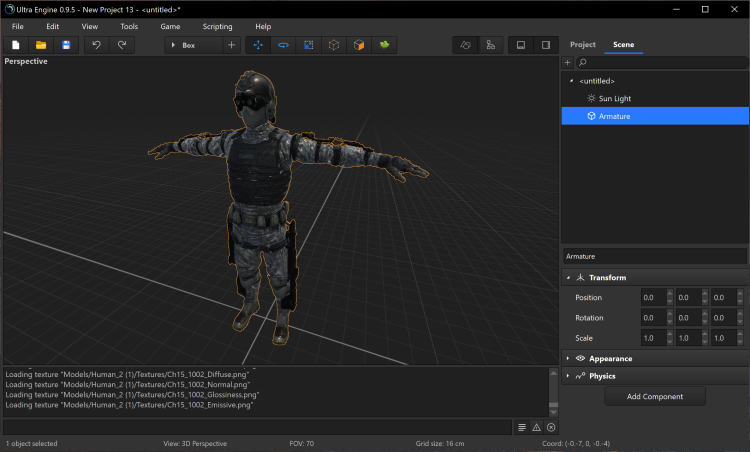Toggle the side panel visibility icon
Viewport: 750px width, 452px height.
coord(546,45)
